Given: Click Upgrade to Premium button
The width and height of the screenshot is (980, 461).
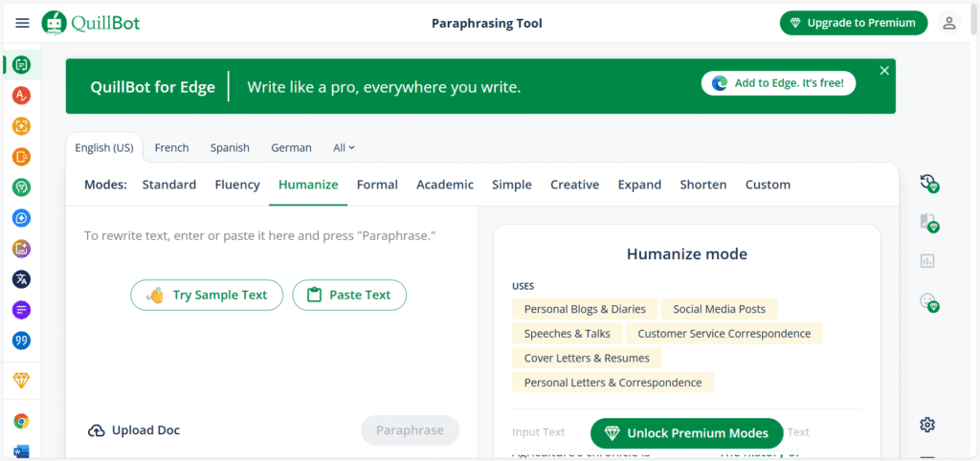Looking at the screenshot, I should (x=854, y=23).
